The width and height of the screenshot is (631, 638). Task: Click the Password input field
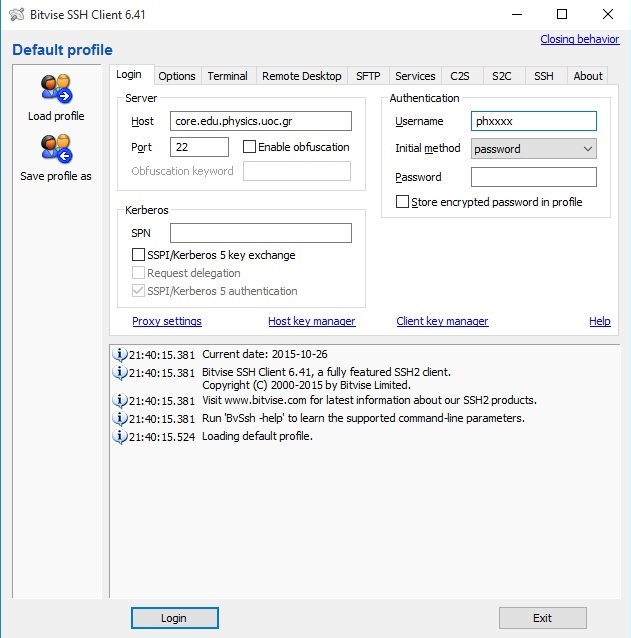[x=534, y=177]
